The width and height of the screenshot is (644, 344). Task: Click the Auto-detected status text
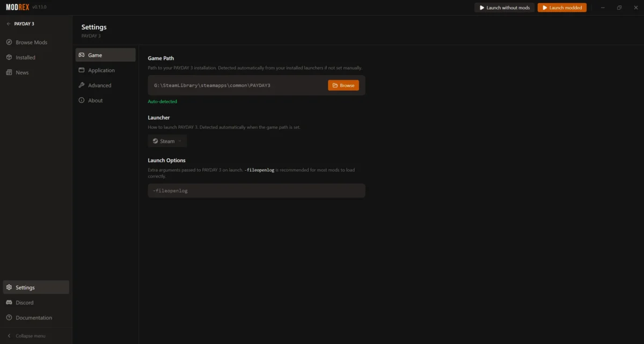point(163,101)
